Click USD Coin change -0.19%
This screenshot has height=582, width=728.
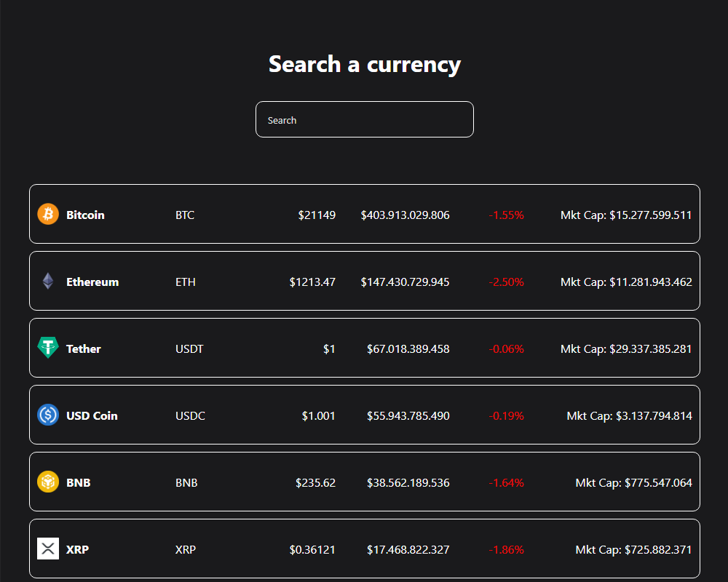[507, 415]
